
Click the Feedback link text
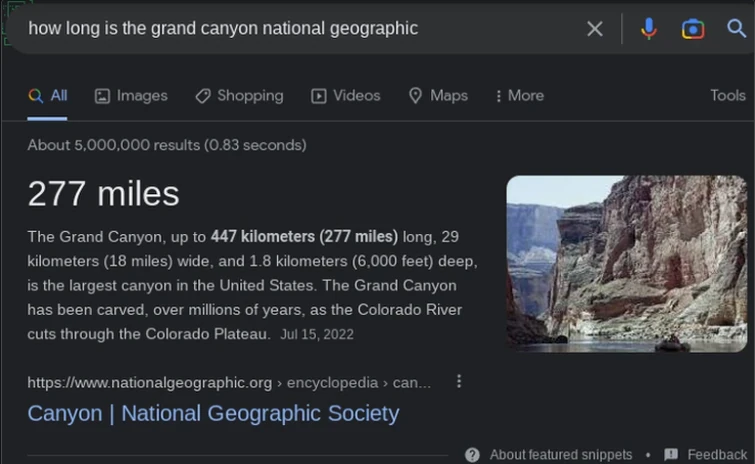717,455
